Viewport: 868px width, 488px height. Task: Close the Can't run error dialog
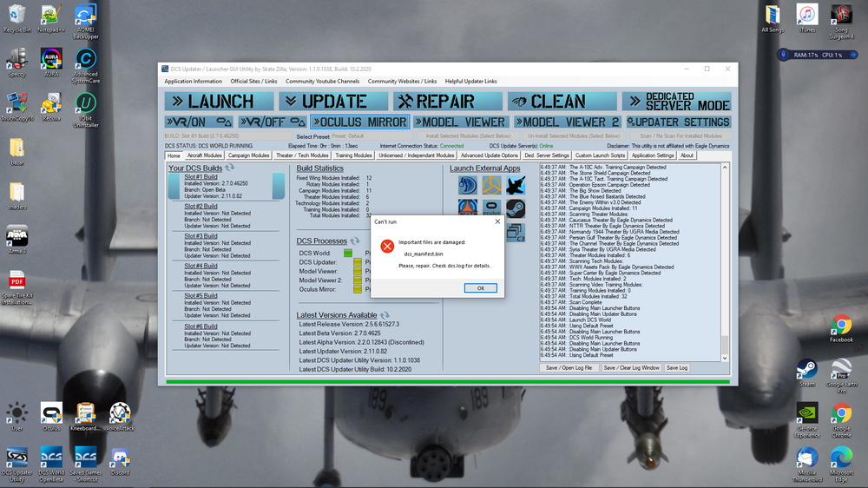tap(497, 221)
